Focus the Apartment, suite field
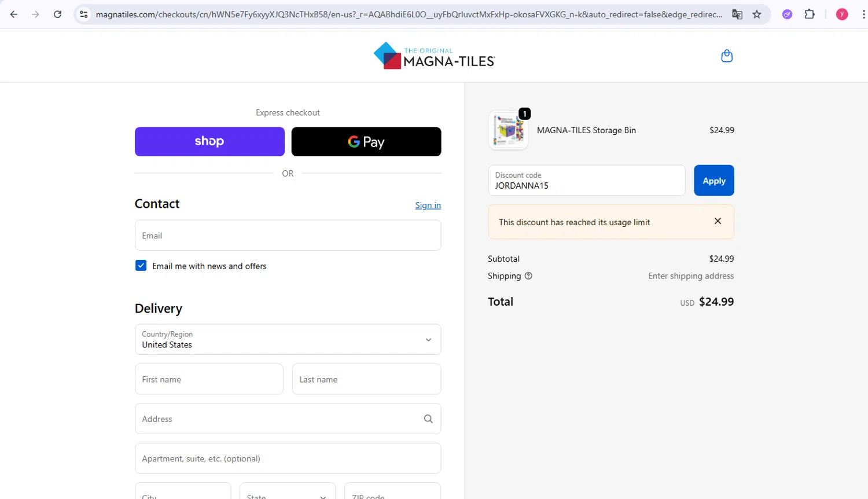868x499 pixels. coord(288,458)
